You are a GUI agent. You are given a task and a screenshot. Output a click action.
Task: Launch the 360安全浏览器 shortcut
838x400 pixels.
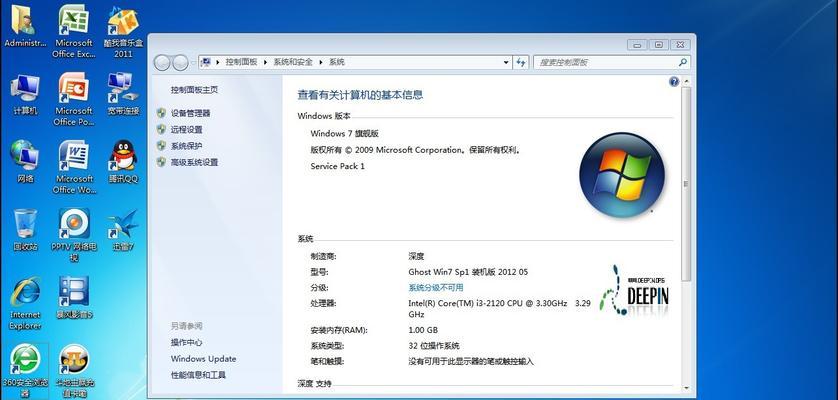[x=25, y=371]
